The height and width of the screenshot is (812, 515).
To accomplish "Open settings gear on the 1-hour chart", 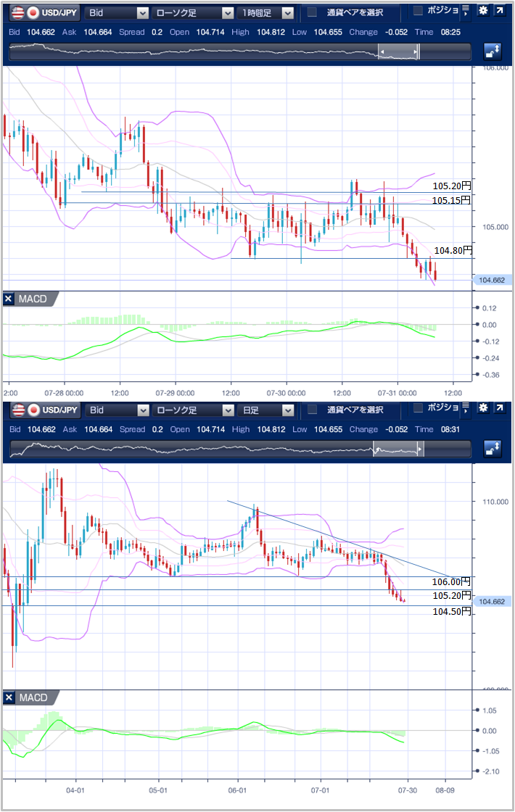I will click(483, 12).
